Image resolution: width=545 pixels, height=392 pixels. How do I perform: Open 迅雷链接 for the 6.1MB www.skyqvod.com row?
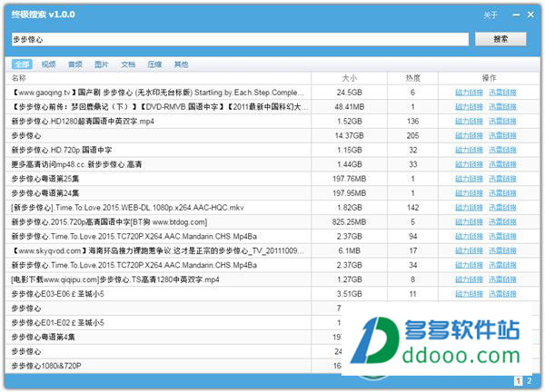502,250
